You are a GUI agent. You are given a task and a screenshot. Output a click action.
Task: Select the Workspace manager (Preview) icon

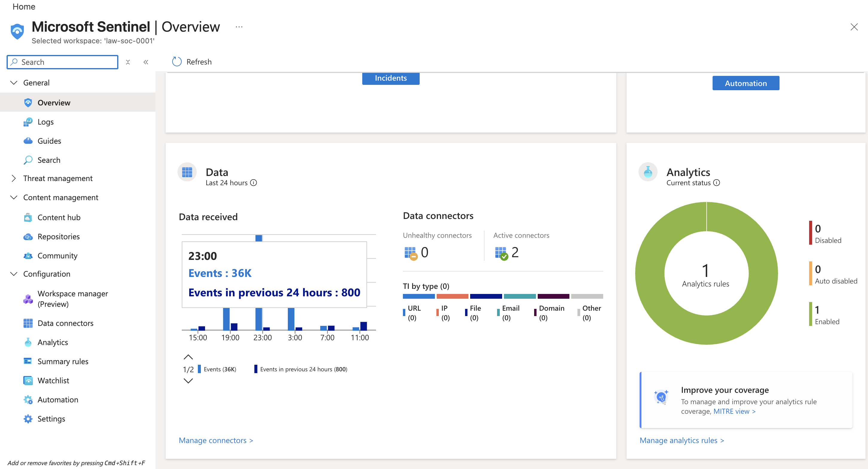tap(28, 299)
